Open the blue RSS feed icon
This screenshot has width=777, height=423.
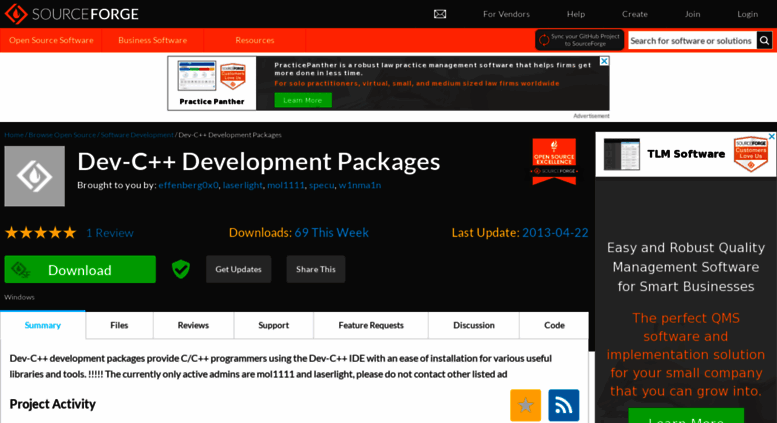[563, 405]
